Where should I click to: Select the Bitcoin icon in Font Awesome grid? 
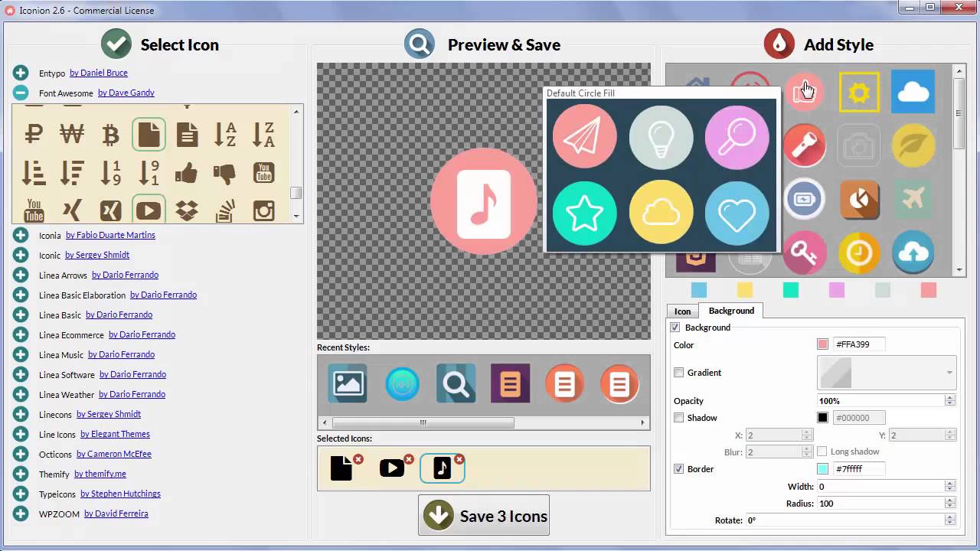[110, 134]
